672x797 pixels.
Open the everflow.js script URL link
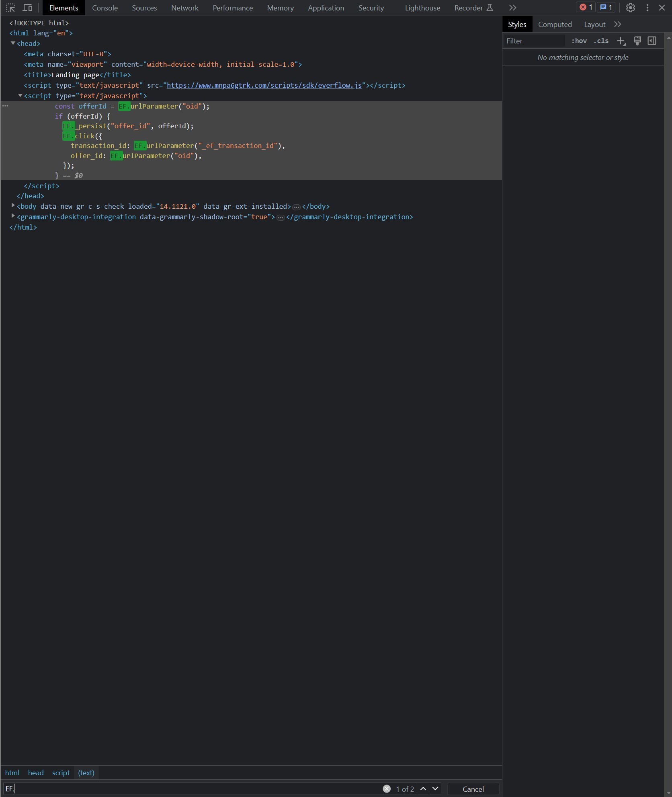click(264, 85)
